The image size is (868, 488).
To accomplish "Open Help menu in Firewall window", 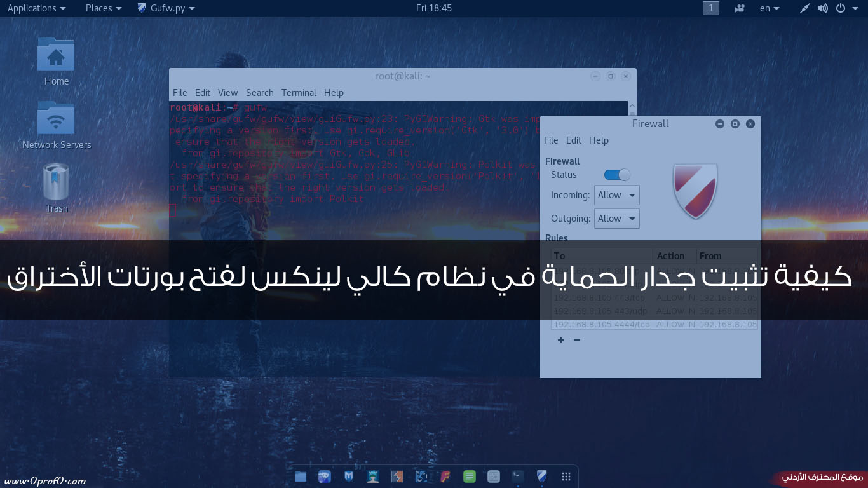I will [599, 140].
